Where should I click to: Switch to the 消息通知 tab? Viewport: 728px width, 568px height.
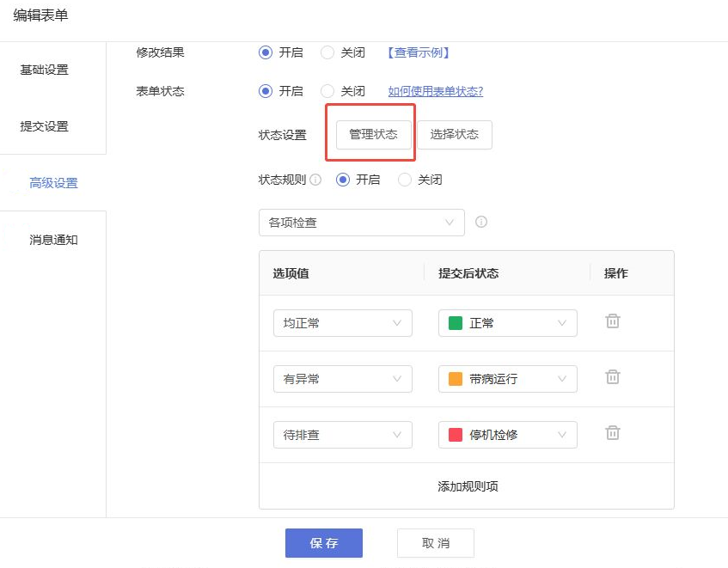[x=53, y=240]
